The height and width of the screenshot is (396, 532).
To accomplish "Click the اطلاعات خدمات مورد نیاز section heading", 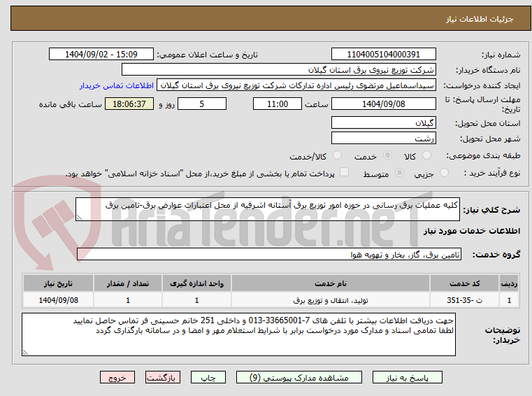I will tap(472, 231).
